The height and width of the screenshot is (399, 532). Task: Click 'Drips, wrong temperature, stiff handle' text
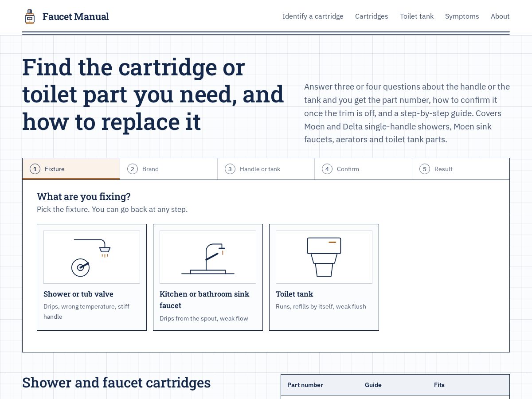[86, 311]
